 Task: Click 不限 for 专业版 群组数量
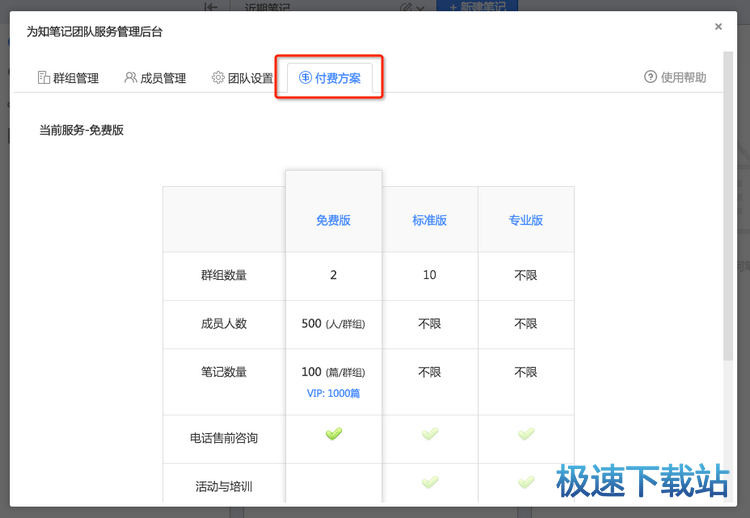(526, 276)
